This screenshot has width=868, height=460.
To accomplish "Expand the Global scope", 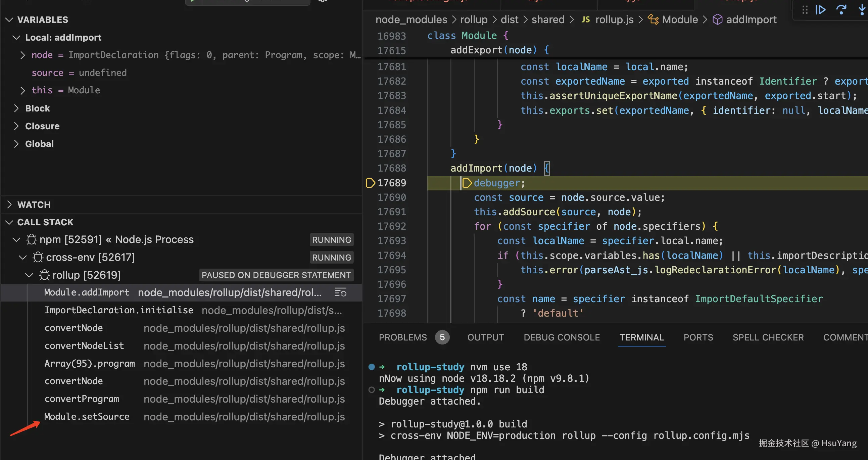I will click(16, 144).
